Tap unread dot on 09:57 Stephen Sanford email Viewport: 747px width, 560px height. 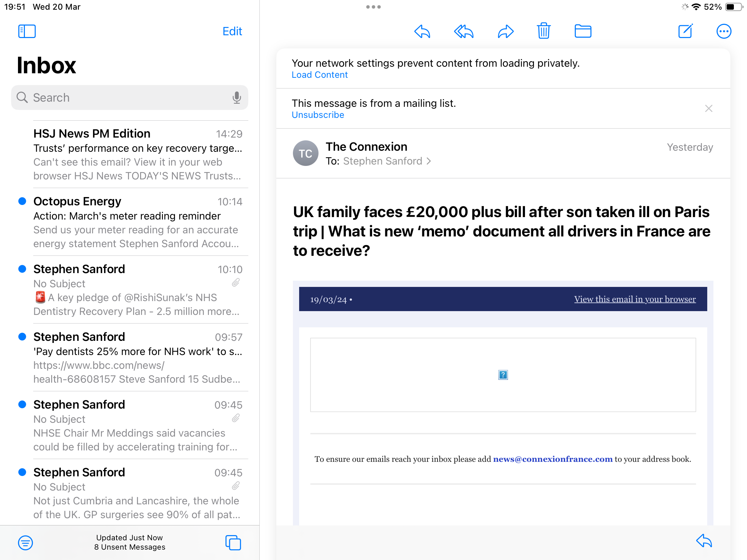pyautogui.click(x=22, y=337)
